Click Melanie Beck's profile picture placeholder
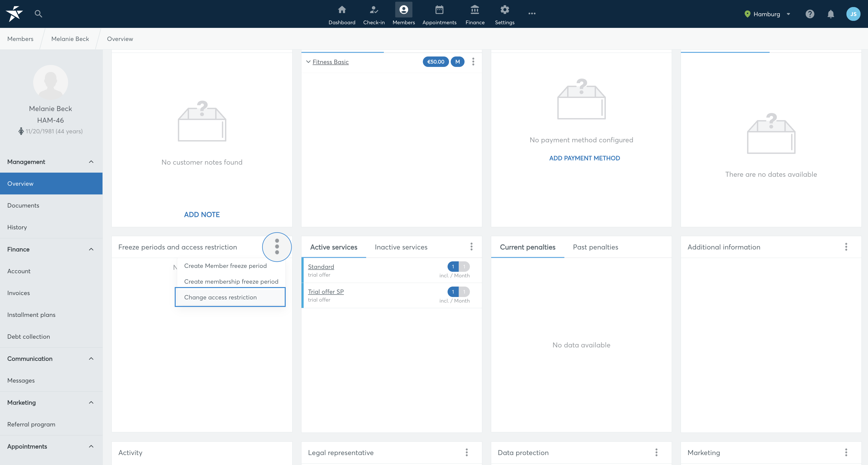 tap(51, 83)
